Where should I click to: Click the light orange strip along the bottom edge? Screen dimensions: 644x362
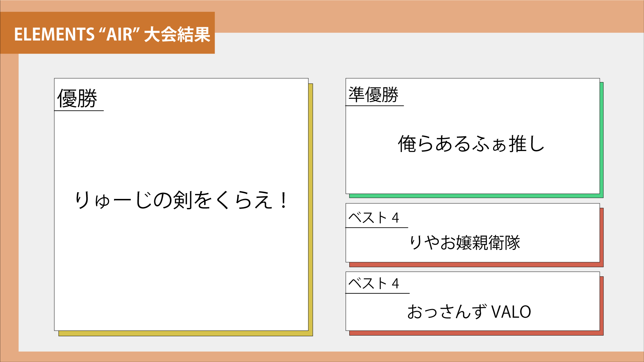tap(322, 357)
